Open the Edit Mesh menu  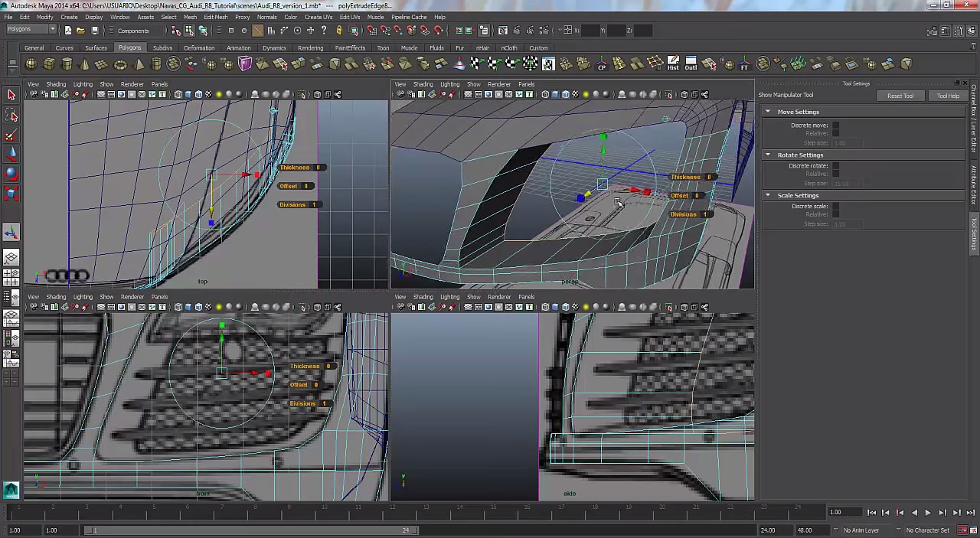coord(215,17)
